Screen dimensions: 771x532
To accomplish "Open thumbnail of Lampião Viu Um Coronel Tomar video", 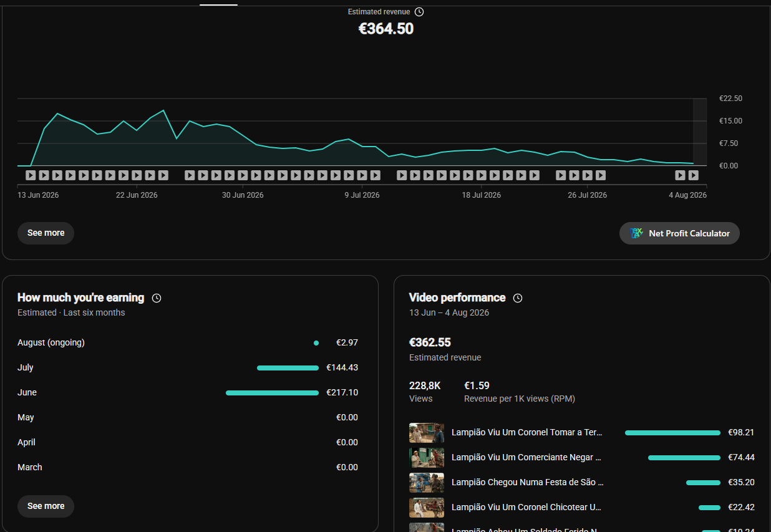I will click(427, 432).
